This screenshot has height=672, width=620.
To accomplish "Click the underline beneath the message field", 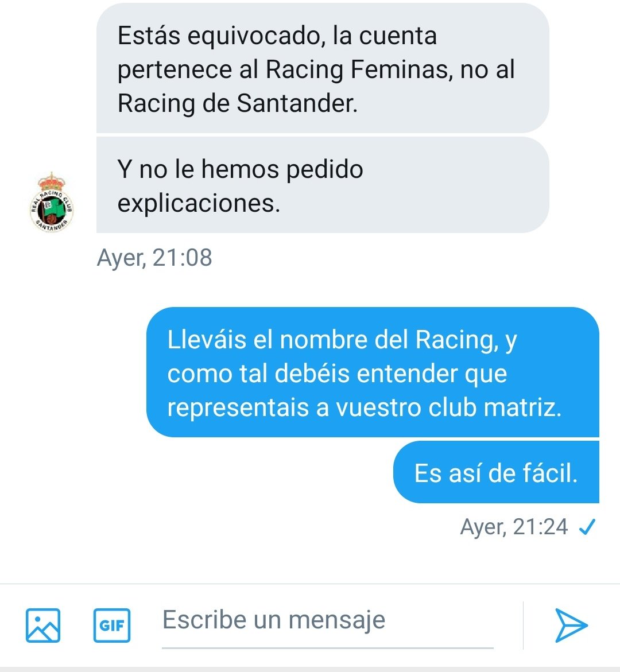I will [x=328, y=647].
